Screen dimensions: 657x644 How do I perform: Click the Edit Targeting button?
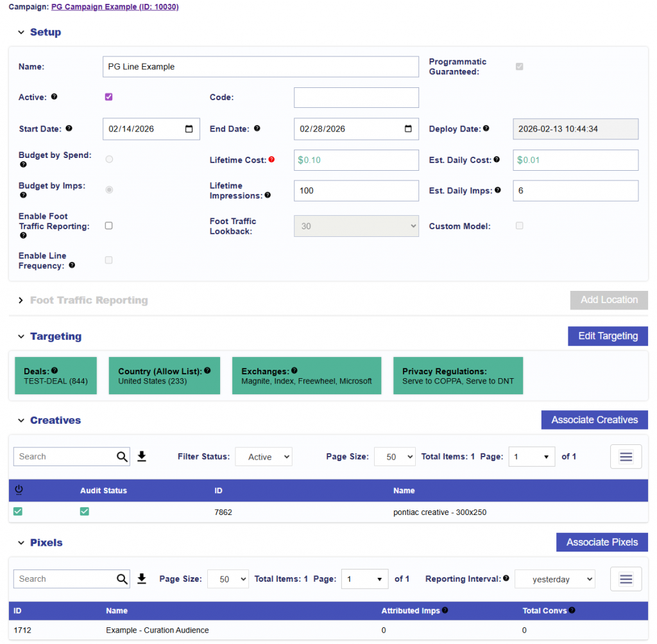608,336
